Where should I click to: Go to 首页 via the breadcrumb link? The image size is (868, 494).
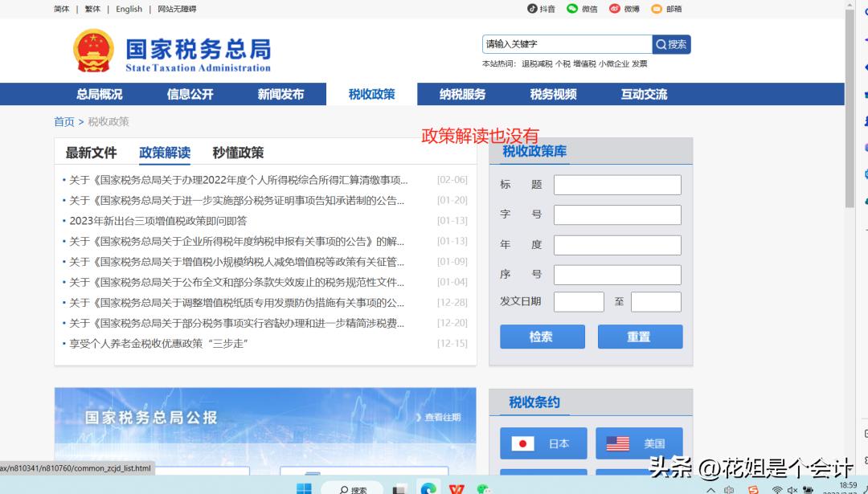click(63, 121)
